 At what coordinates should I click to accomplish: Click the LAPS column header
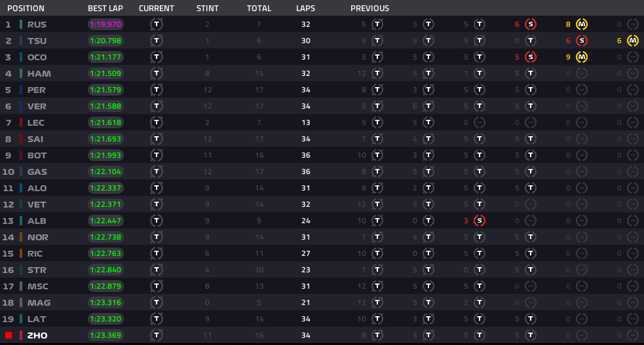pos(305,9)
